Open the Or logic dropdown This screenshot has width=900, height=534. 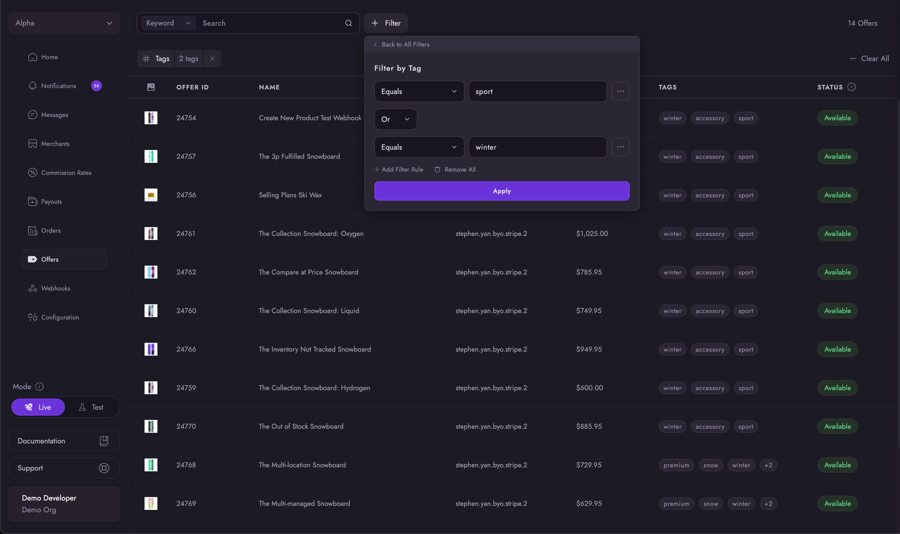(x=395, y=119)
